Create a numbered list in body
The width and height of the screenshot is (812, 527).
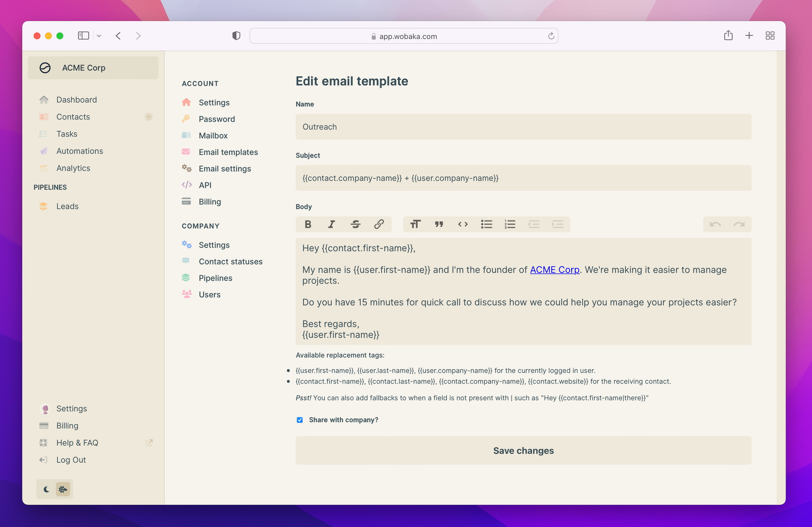pyautogui.click(x=510, y=224)
